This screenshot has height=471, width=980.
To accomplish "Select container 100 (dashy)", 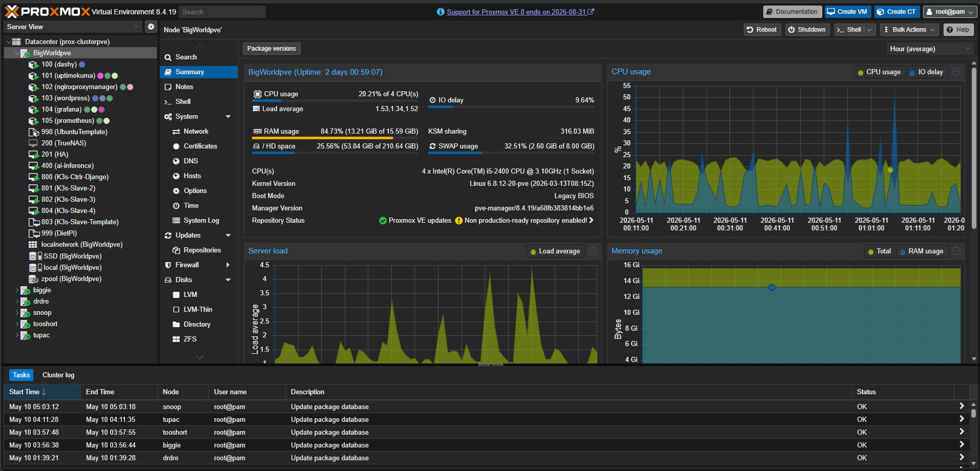I will click(59, 65).
